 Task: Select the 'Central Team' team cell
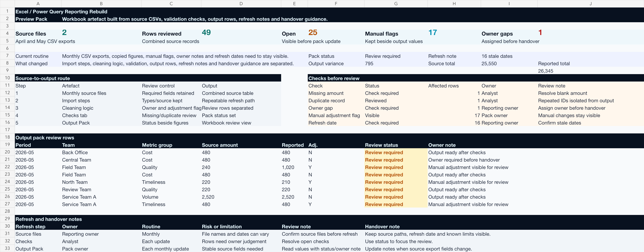point(77,160)
